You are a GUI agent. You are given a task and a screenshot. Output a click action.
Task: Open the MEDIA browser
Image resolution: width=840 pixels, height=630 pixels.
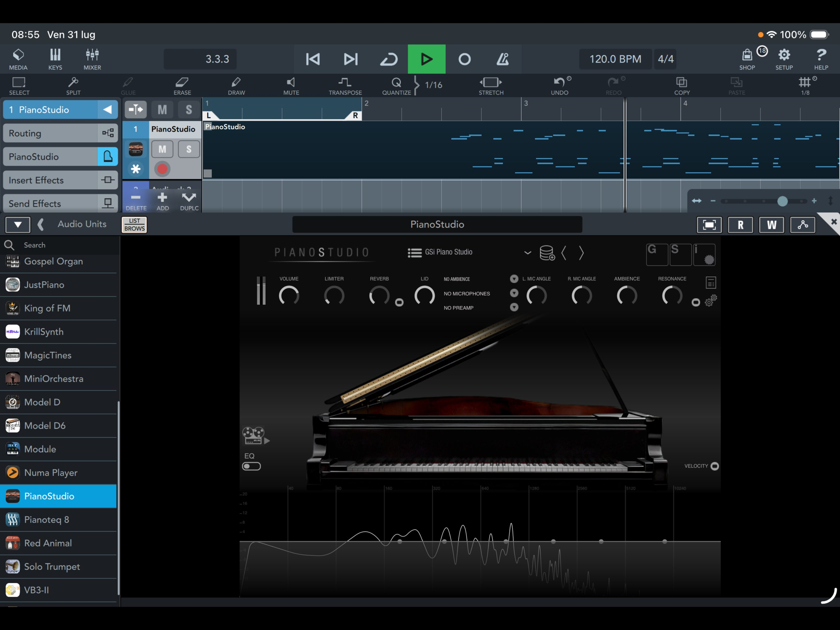(x=18, y=59)
